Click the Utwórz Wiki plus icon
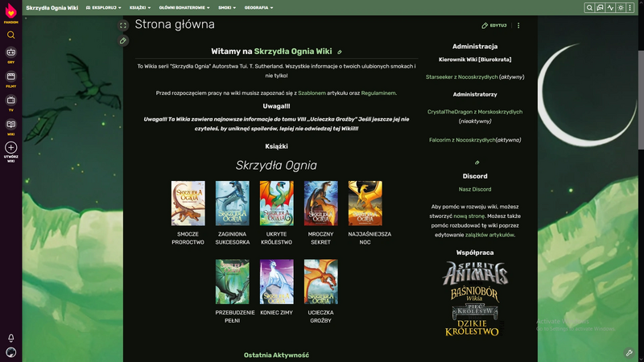The image size is (644, 362). 10,148
